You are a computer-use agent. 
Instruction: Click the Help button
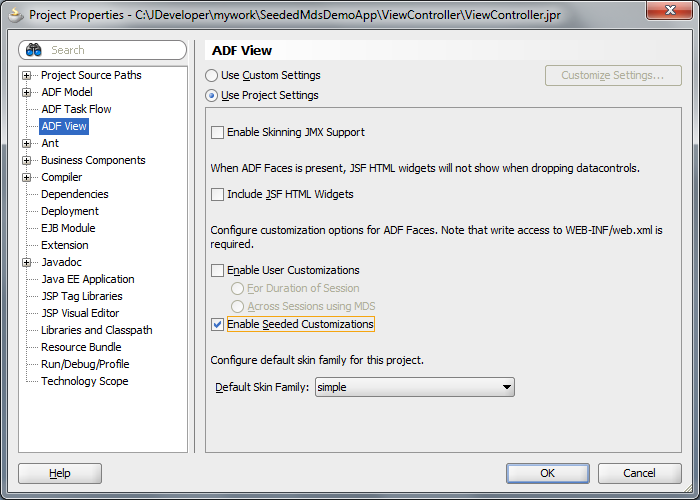(x=60, y=473)
